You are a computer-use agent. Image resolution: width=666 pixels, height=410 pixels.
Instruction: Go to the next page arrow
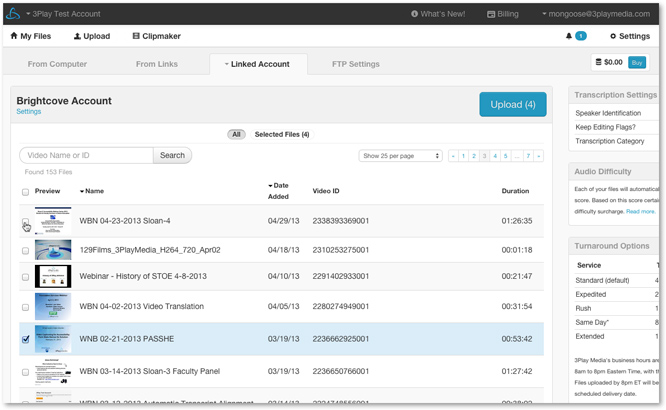(x=539, y=156)
